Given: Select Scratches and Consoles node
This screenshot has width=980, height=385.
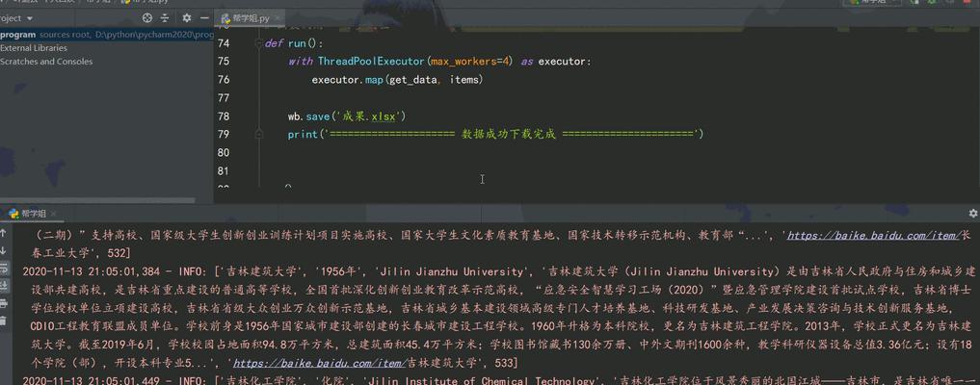Looking at the screenshot, I should tap(46, 62).
